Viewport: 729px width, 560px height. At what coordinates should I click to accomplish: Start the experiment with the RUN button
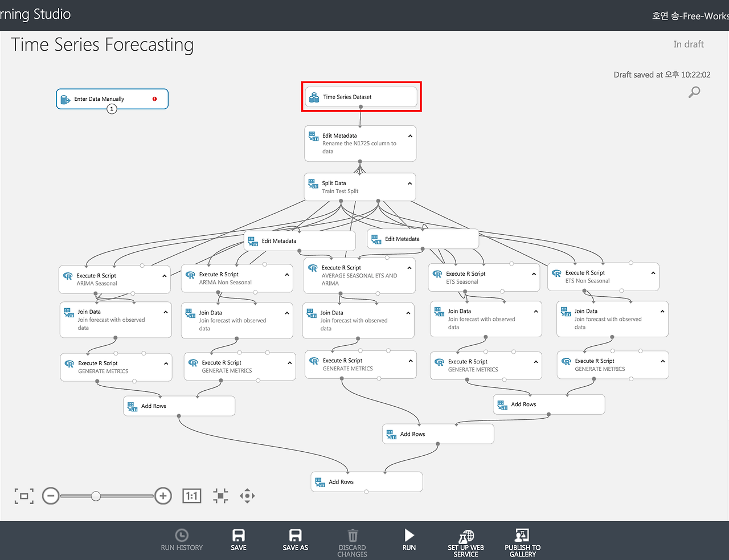point(409,540)
